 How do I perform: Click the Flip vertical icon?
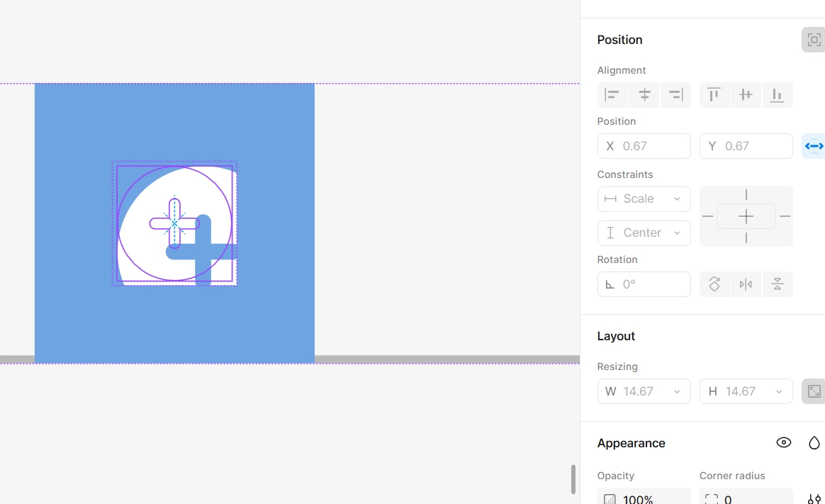pos(777,284)
